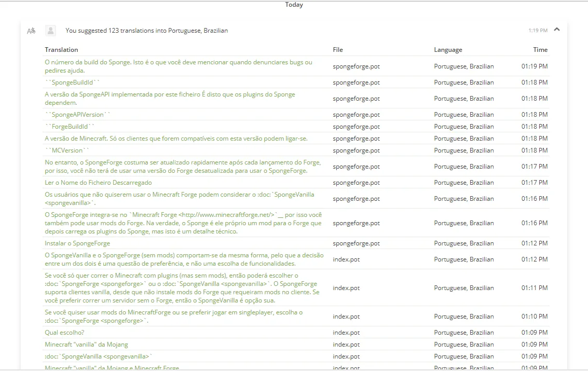Image resolution: width=588 pixels, height=371 pixels.
Task: Open translation 'O SpongeForge integra-se no Minecraft Forge'
Action: tap(183, 223)
